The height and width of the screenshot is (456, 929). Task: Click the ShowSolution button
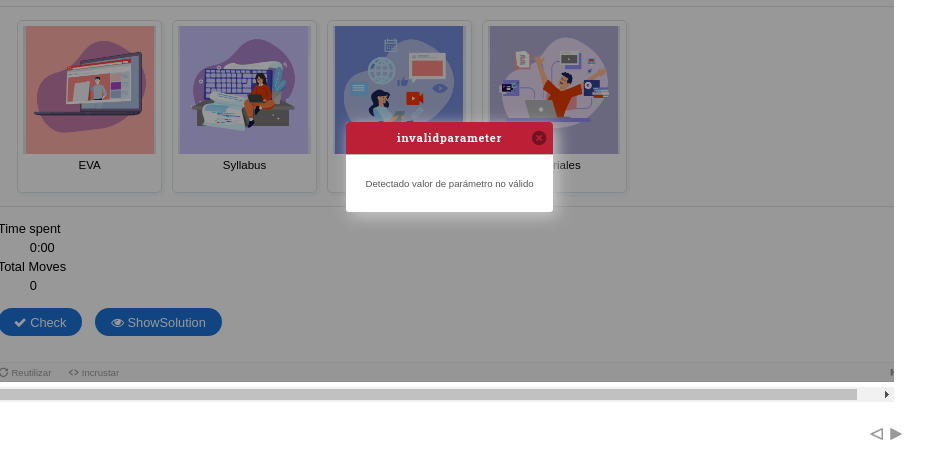(158, 322)
